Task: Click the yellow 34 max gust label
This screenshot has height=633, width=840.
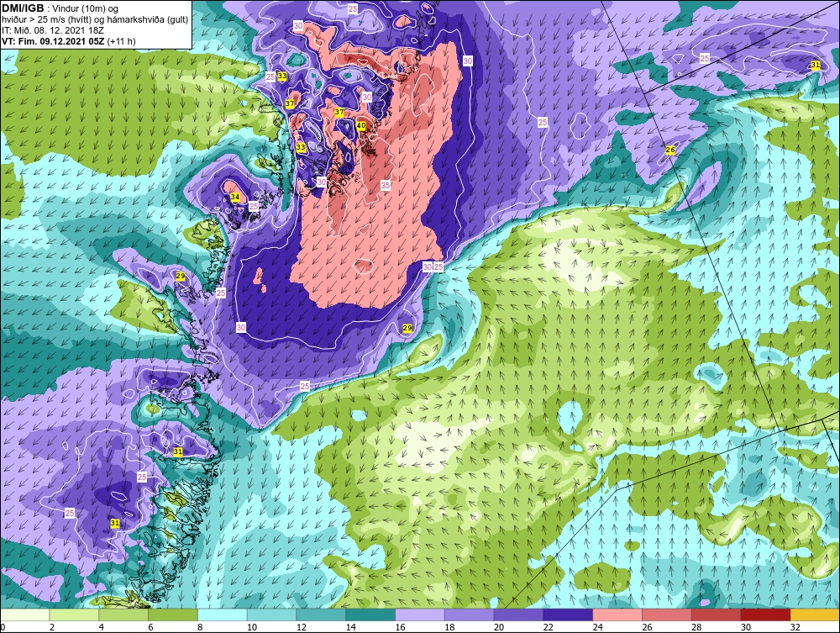Action: click(234, 197)
